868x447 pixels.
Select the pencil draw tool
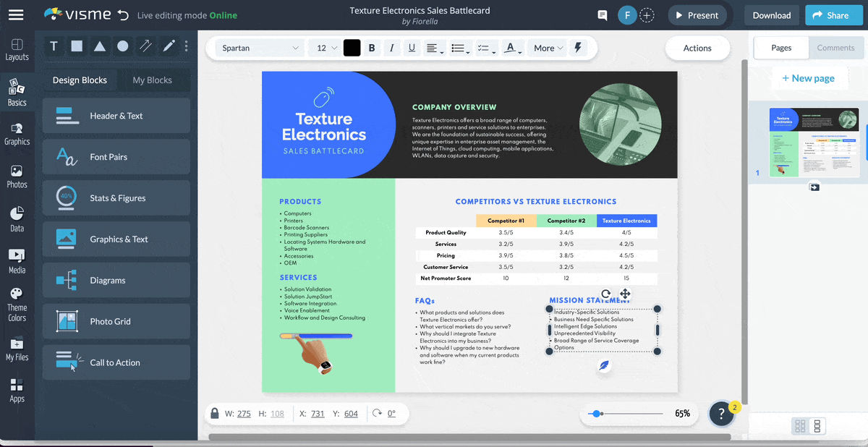169,46
